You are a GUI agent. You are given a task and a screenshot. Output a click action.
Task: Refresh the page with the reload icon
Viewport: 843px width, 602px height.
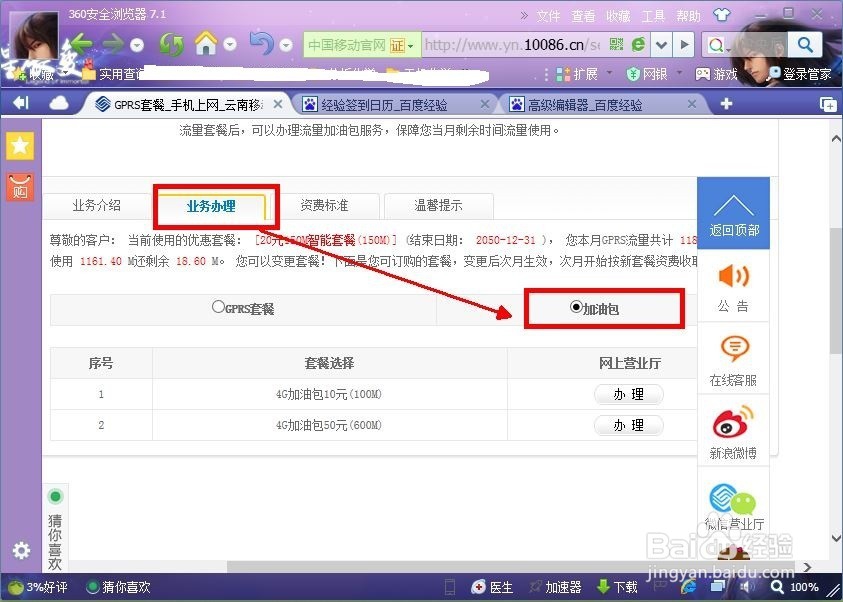[172, 45]
